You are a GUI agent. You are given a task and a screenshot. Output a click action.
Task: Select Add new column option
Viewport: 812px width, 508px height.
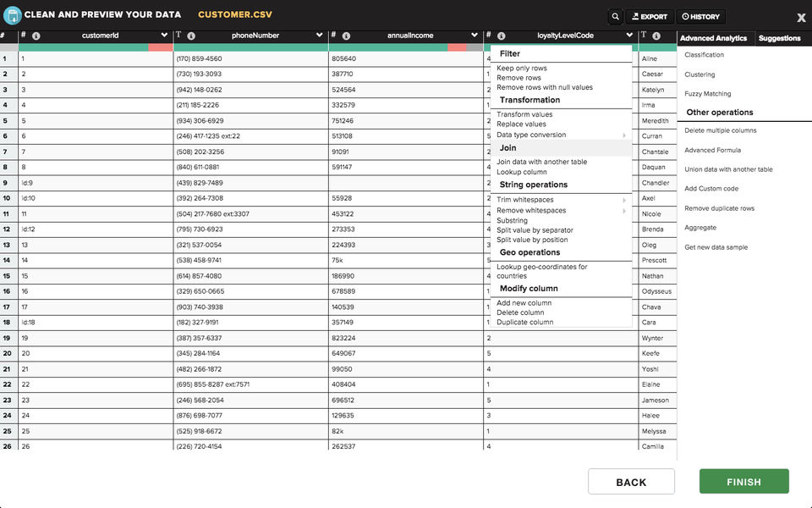tap(524, 303)
